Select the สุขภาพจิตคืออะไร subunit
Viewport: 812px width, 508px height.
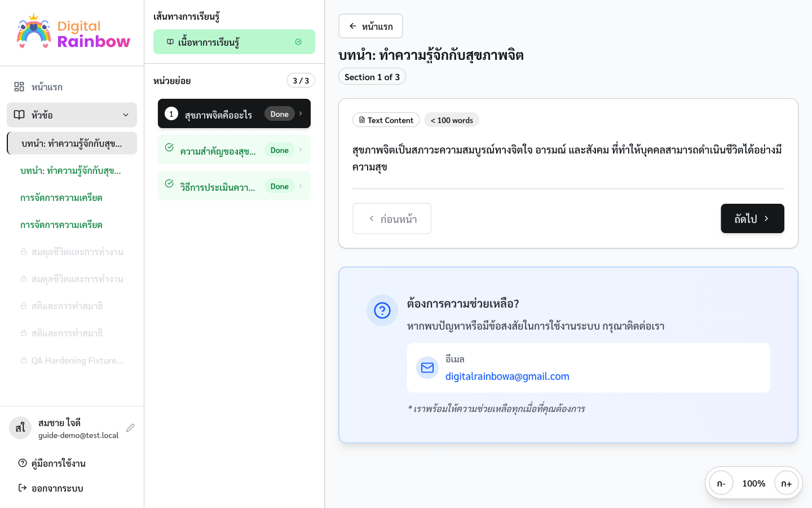pyautogui.click(x=234, y=113)
